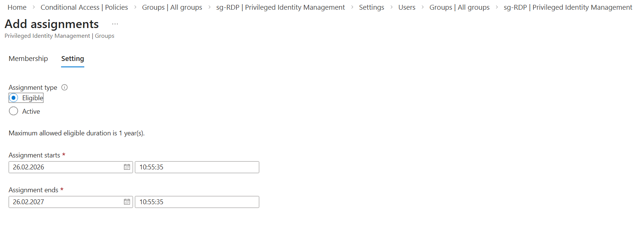
Task: Switch to the Membership tab
Action: coord(28,59)
